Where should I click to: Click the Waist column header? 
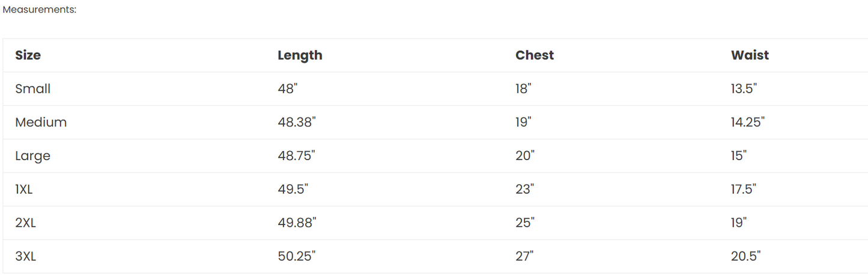coord(750,55)
